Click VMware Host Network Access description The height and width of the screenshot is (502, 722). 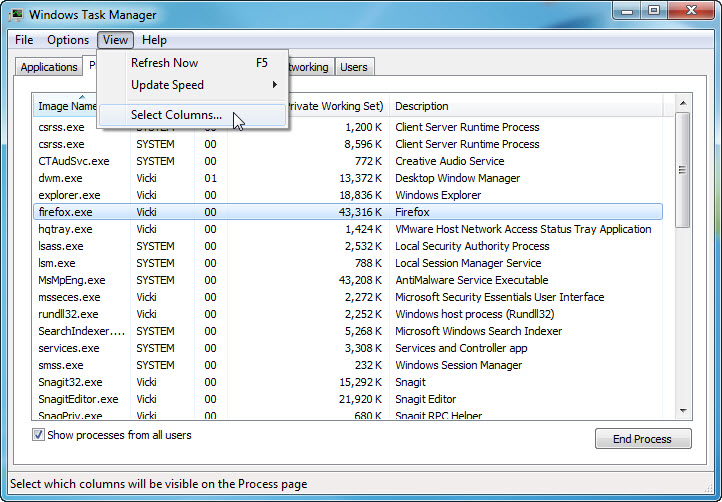(x=523, y=229)
